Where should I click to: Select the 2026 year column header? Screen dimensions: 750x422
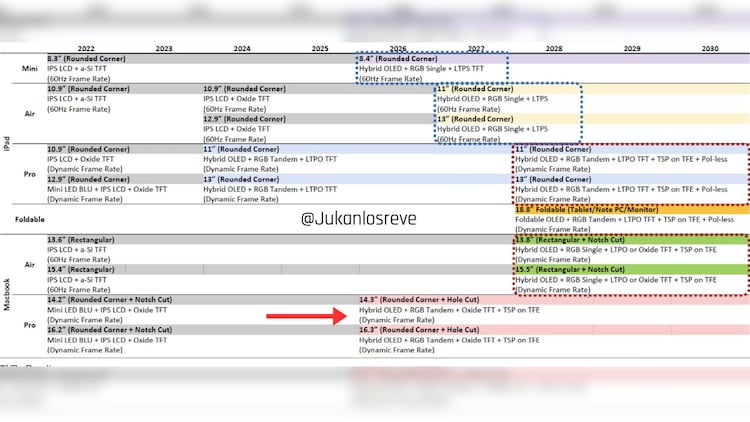coord(397,48)
